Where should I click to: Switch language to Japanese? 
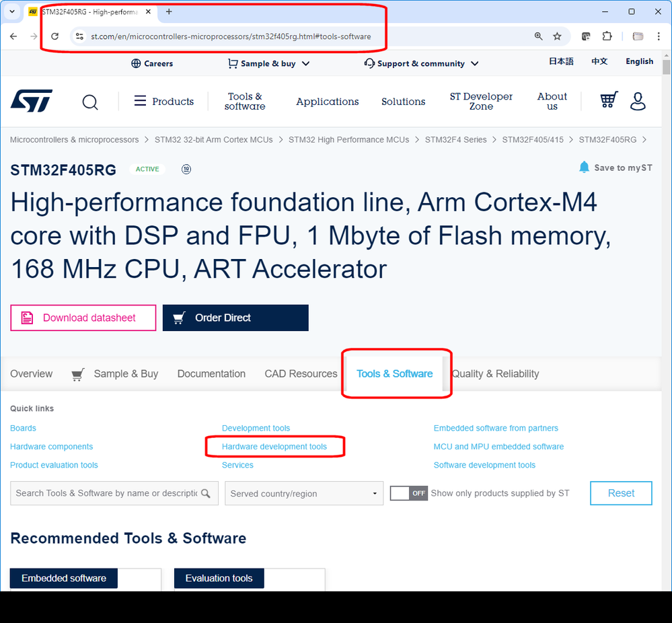coord(561,61)
